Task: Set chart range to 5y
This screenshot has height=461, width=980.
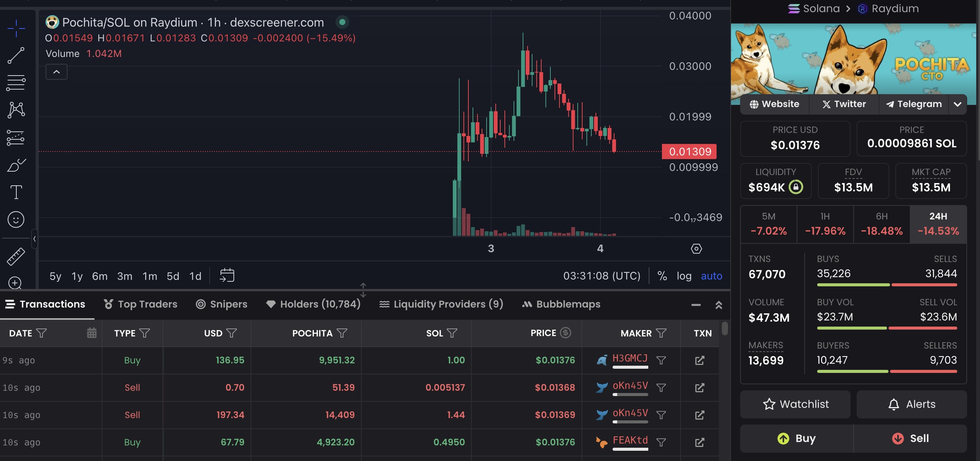Action: click(55, 276)
